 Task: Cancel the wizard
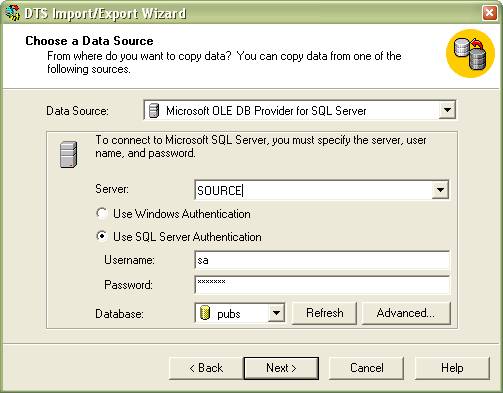tap(366, 368)
